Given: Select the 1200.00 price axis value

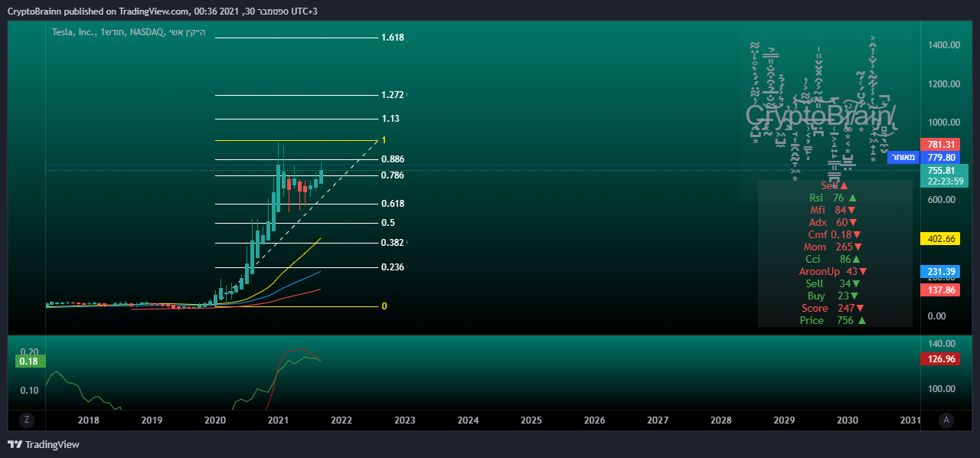Looking at the screenshot, I should coord(944,83).
